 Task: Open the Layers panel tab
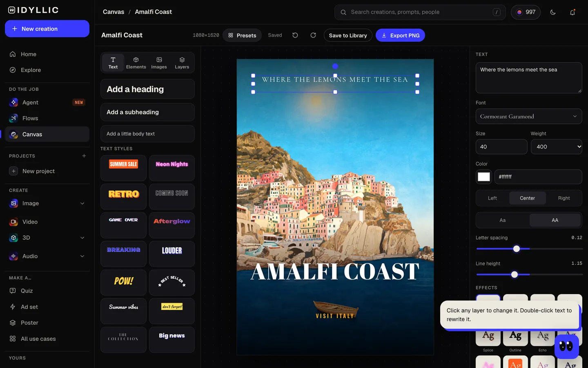(x=182, y=63)
